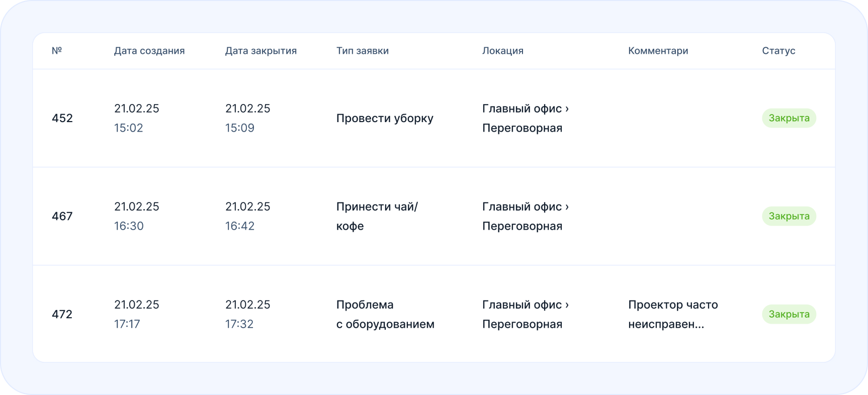Expand the truncated comment Проектор часто неисправен

(x=673, y=314)
